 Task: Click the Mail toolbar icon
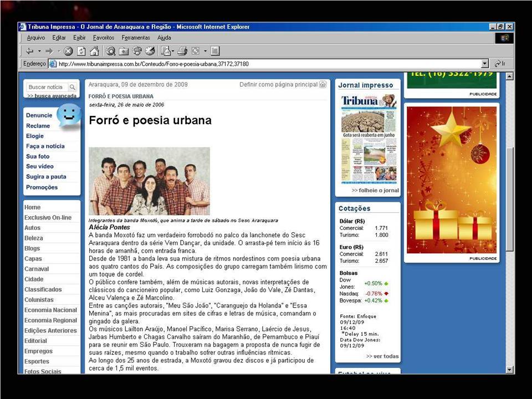click(166, 51)
